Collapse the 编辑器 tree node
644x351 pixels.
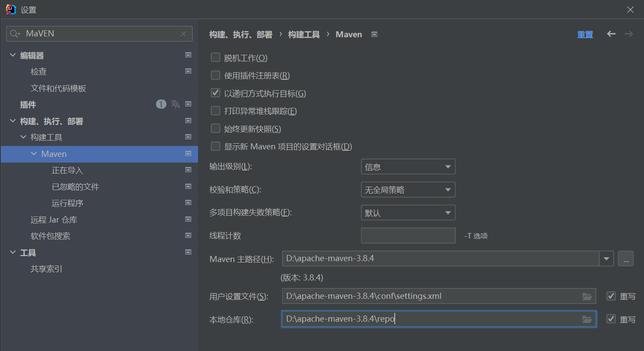click(13, 55)
